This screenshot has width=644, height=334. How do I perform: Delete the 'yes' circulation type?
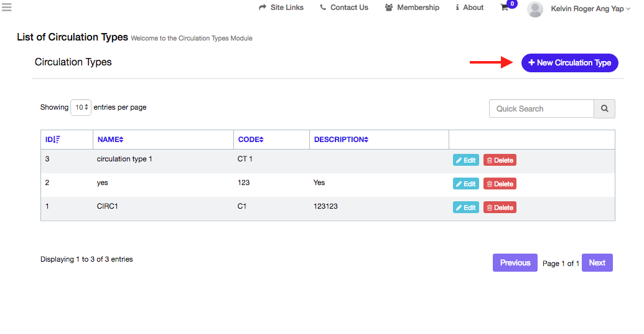tap(500, 184)
